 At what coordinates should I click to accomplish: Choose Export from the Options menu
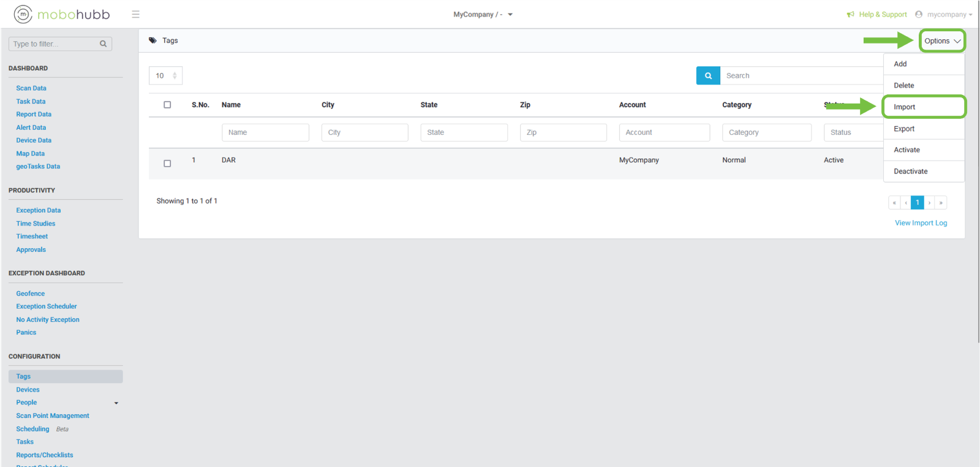(904, 129)
